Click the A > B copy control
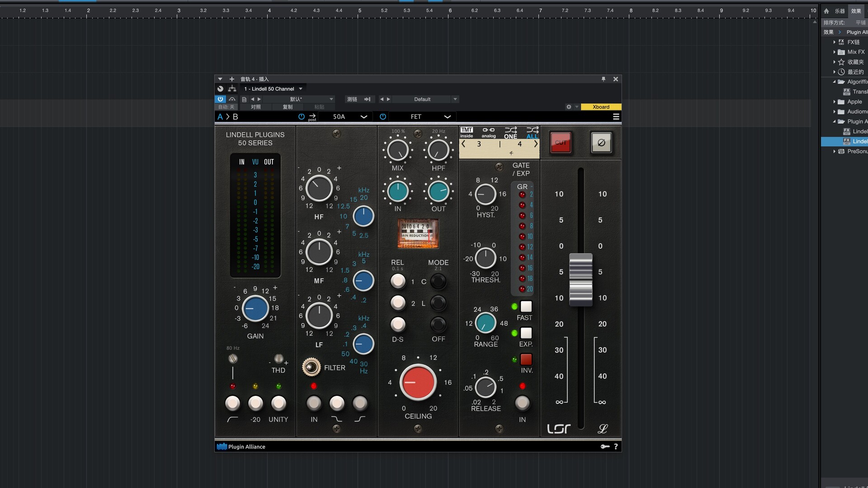This screenshot has height=488, width=868. point(228,117)
